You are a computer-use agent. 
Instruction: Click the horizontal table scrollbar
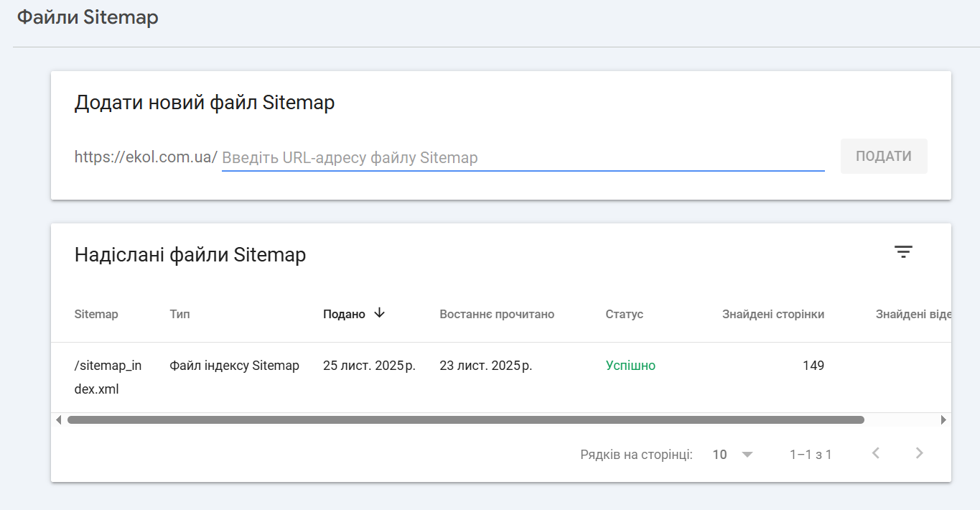tap(465, 420)
